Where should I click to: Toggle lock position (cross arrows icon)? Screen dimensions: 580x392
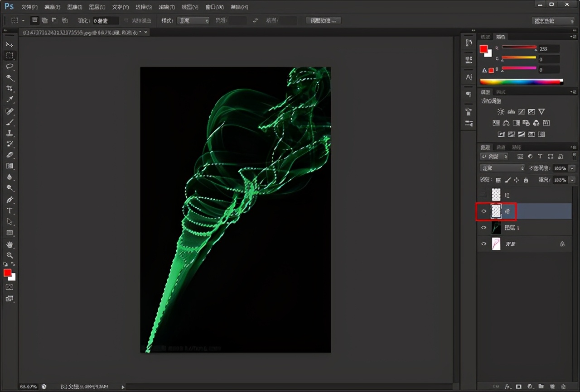pyautogui.click(x=517, y=180)
